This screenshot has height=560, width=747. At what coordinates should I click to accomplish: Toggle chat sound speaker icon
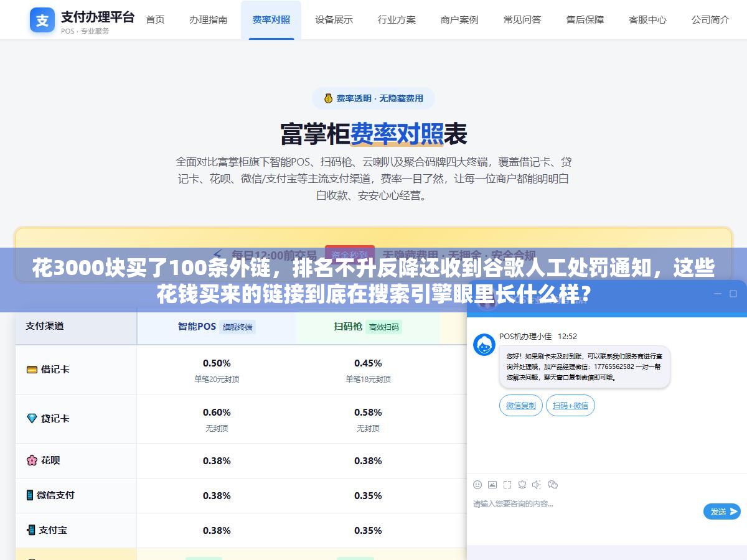[x=537, y=485]
